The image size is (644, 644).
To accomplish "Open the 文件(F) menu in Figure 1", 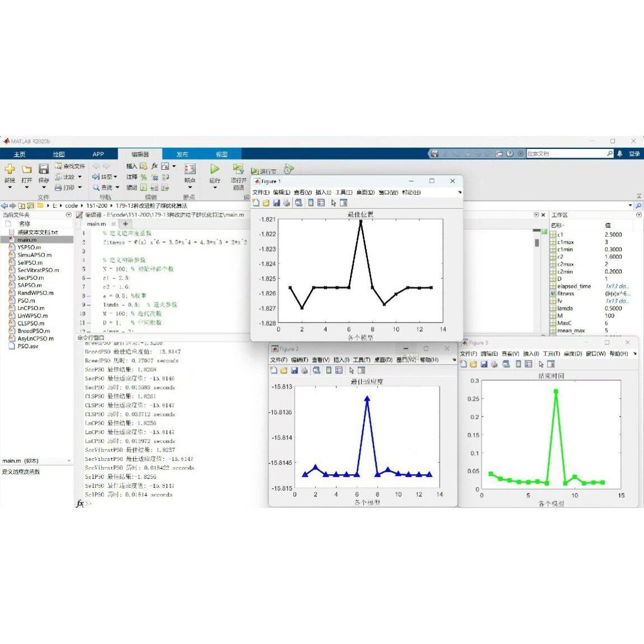I will click(x=261, y=192).
